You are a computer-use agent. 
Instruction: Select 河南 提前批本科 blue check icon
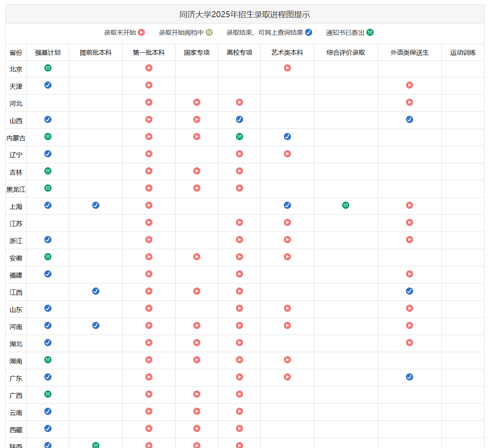pyautogui.click(x=96, y=325)
